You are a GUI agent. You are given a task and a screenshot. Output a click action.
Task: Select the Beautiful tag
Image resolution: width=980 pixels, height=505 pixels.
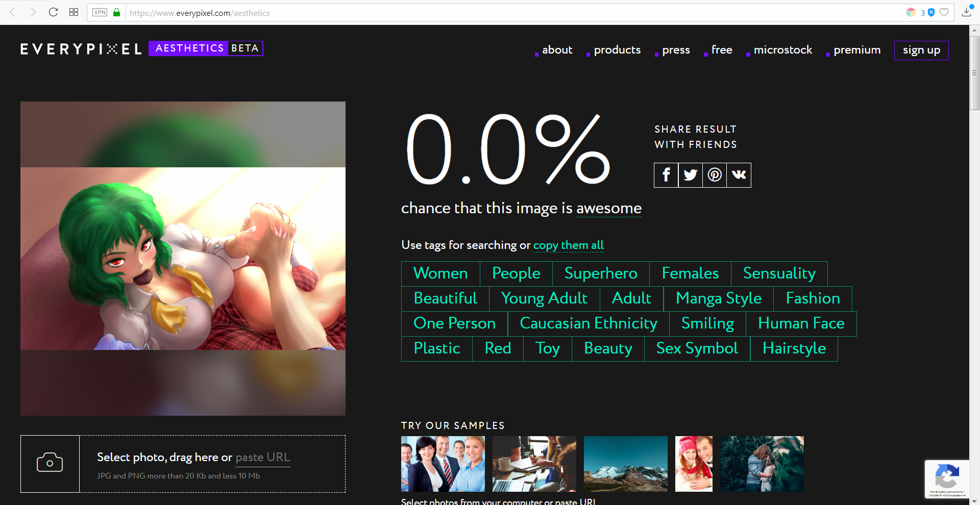point(445,298)
